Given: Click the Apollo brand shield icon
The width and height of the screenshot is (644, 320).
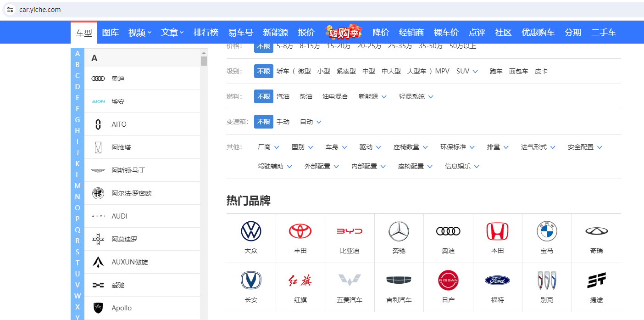Looking at the screenshot, I should [98, 308].
